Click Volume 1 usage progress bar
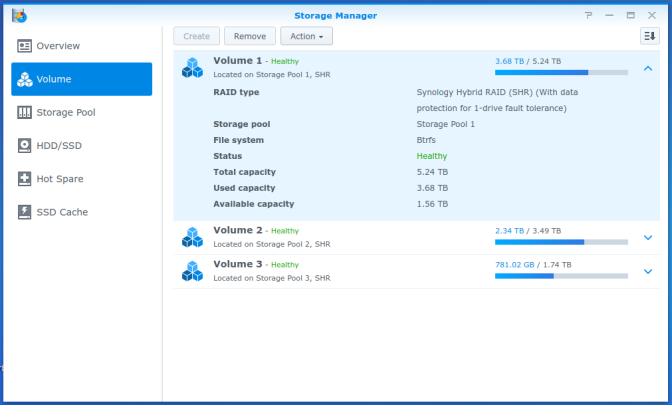Image resolution: width=672 pixels, height=405 pixels. [x=561, y=72]
